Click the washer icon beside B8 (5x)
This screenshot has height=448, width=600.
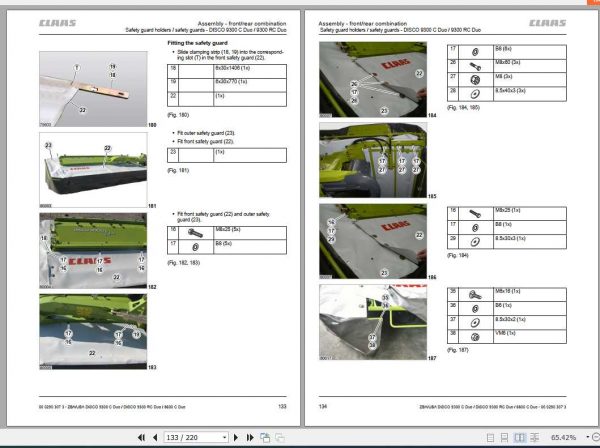click(x=195, y=247)
